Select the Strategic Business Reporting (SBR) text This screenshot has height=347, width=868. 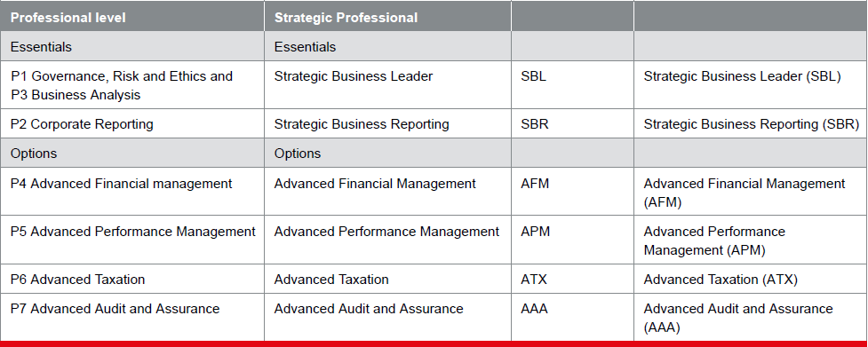pos(752,124)
